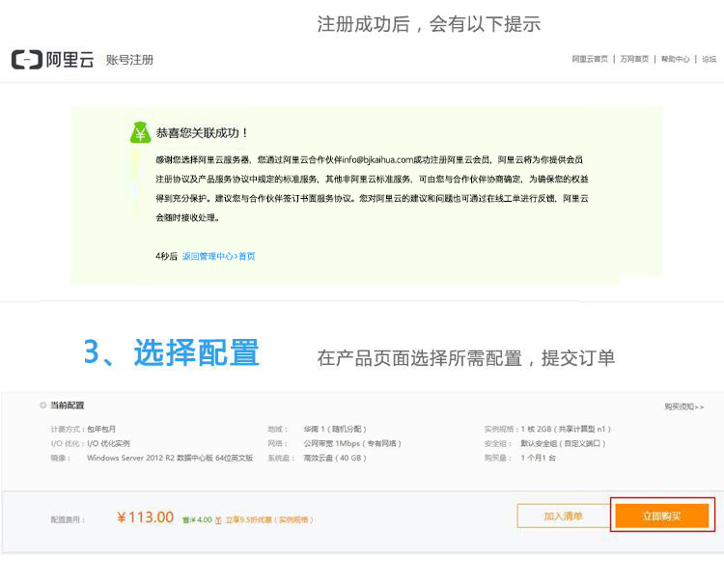Click the 当前配置 section title
The image size is (724, 588).
[x=67, y=406]
